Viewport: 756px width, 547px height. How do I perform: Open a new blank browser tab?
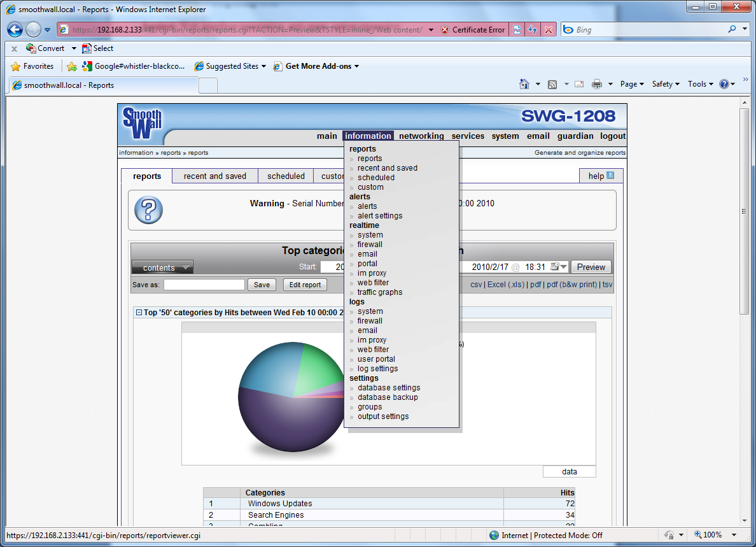pos(208,86)
